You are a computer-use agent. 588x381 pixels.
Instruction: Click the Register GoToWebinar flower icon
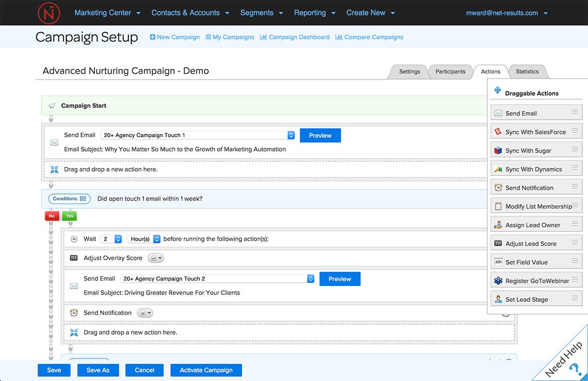point(498,281)
